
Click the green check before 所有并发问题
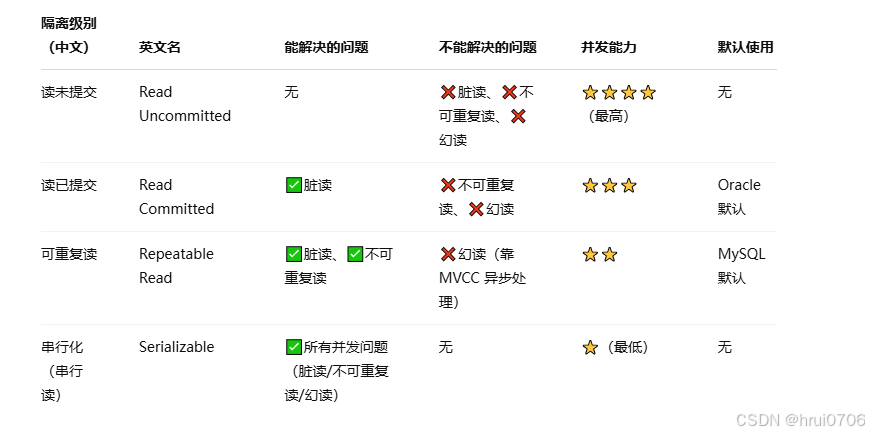point(294,347)
